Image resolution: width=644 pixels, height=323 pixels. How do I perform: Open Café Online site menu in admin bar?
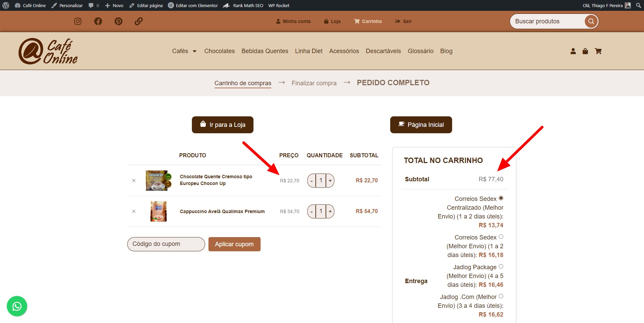pos(30,5)
